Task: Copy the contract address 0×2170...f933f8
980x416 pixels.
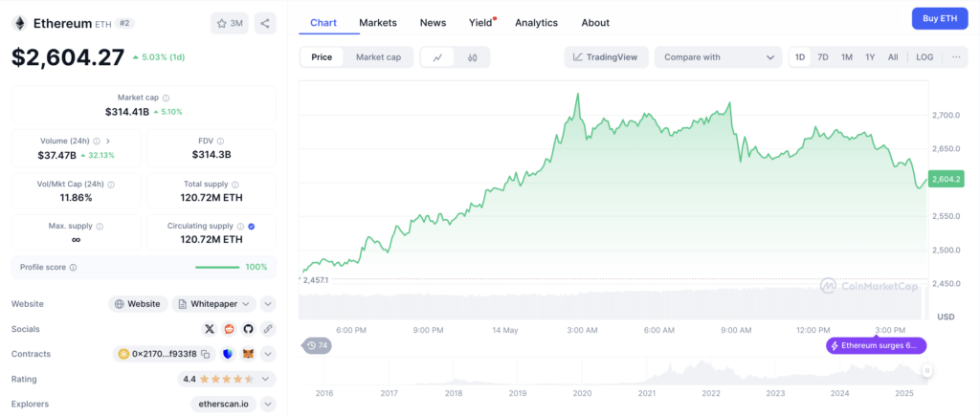Action: [x=205, y=354]
